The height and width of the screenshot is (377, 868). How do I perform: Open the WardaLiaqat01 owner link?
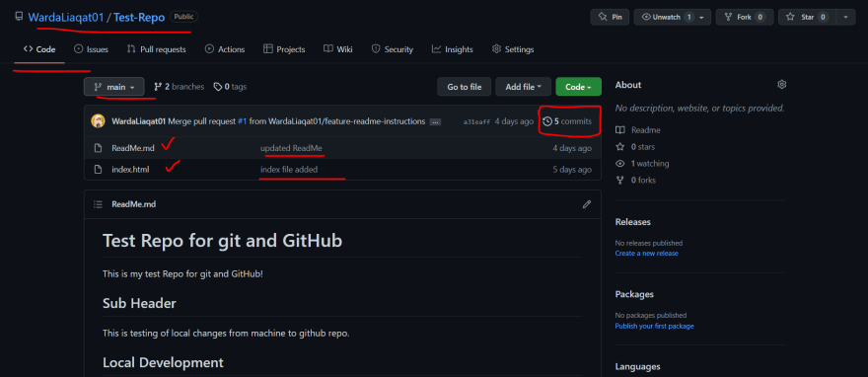(66, 17)
